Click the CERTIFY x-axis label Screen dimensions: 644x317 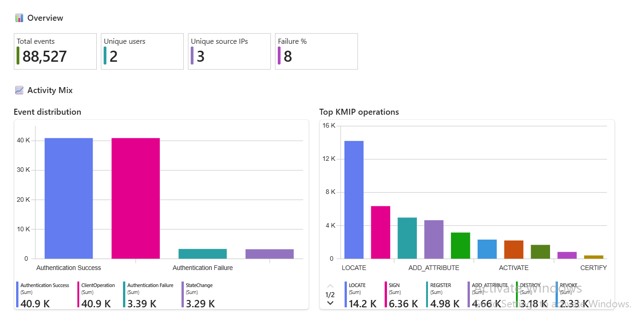594,268
